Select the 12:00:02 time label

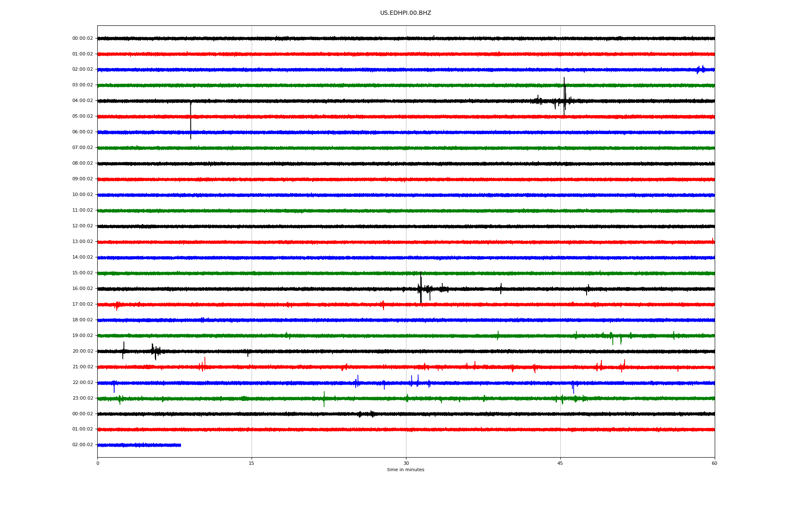82,226
